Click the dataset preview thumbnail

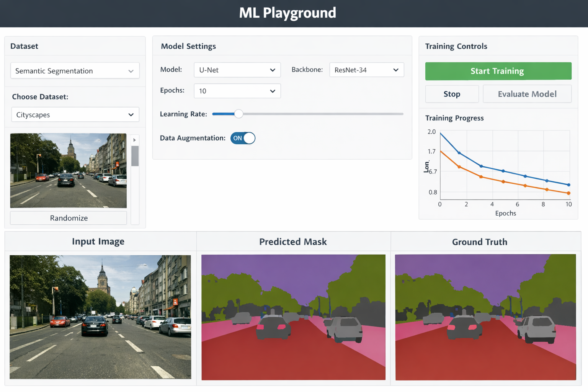(x=68, y=170)
